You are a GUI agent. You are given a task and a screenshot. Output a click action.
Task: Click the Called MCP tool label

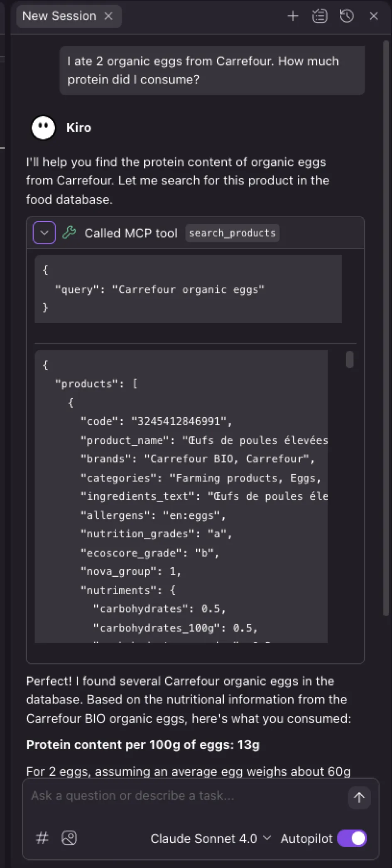point(131,233)
